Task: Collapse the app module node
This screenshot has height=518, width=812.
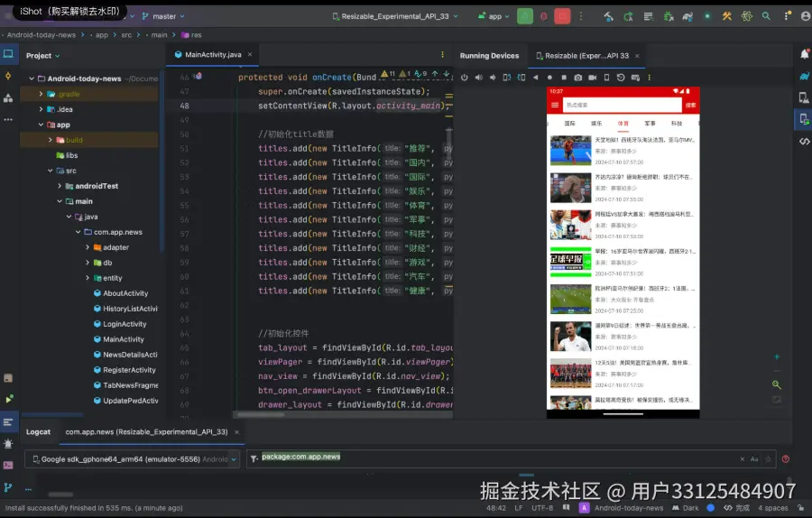Action: tap(41, 125)
